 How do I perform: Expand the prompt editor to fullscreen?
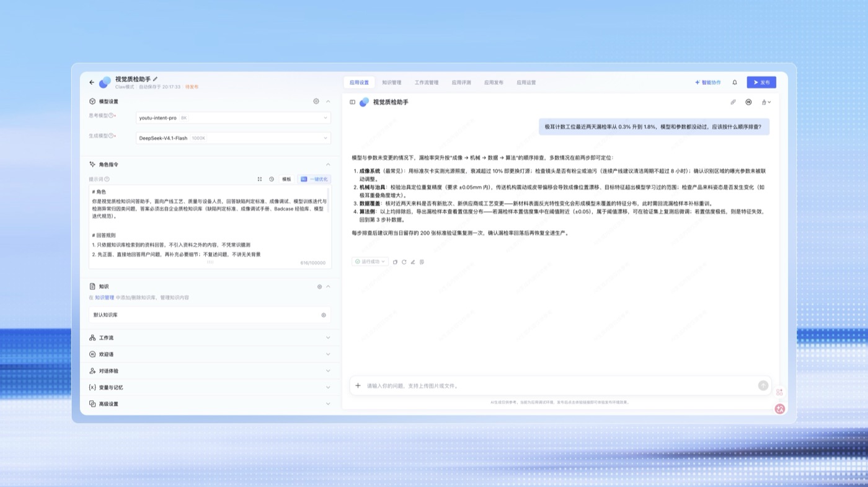(x=260, y=179)
